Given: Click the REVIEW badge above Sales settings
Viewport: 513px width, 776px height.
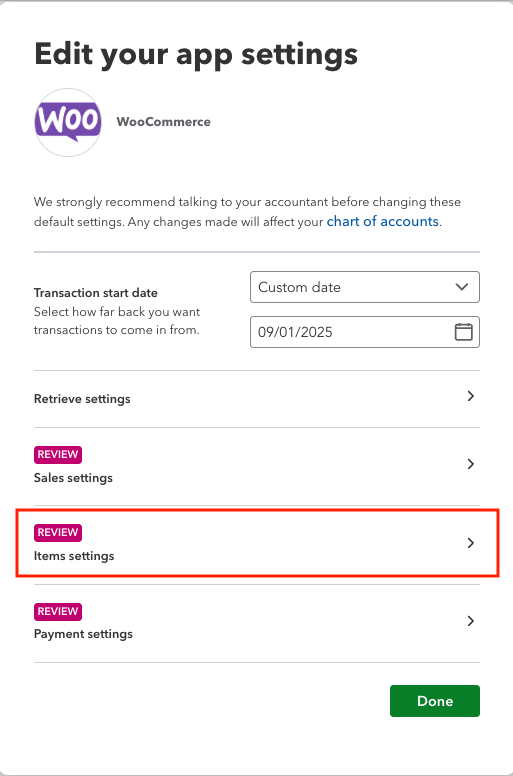Looking at the screenshot, I should point(58,454).
